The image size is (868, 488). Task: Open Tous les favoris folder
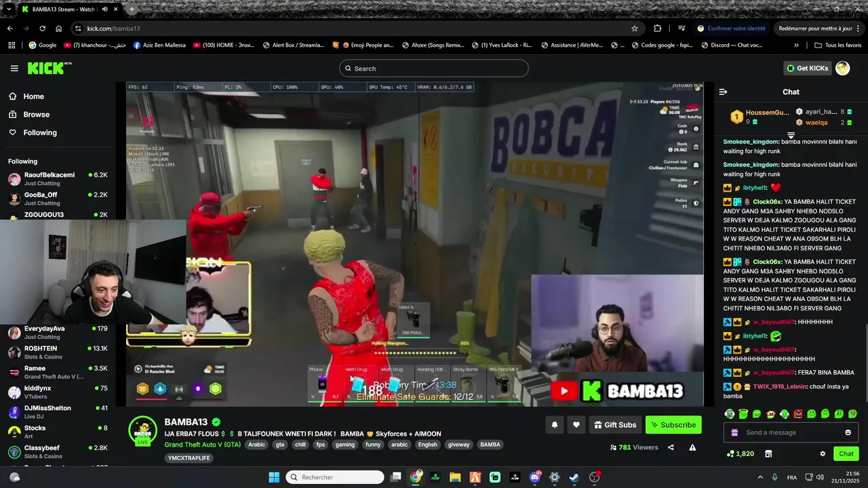pos(838,45)
